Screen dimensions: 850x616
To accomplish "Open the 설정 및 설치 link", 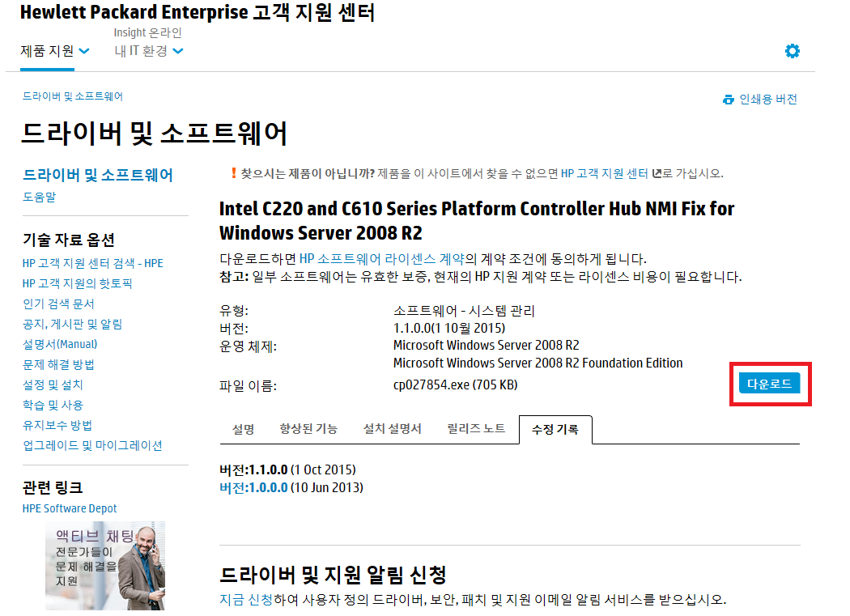I will (x=53, y=384).
